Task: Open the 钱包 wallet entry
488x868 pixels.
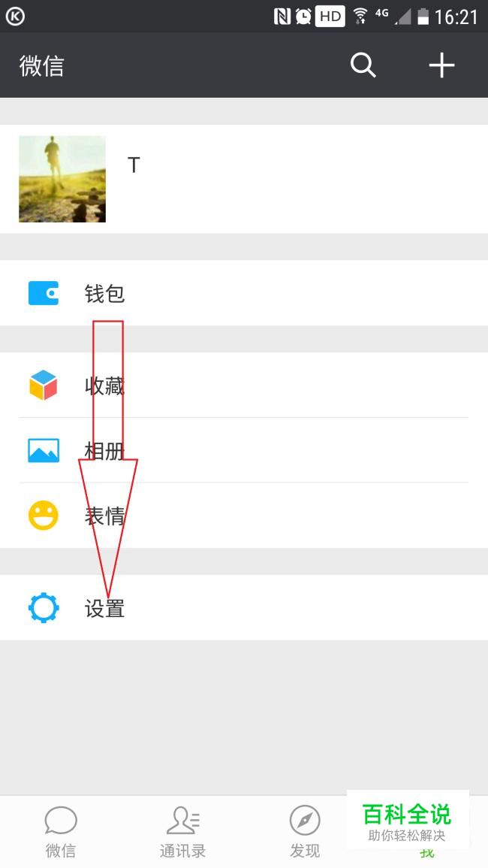Action: pos(244,293)
